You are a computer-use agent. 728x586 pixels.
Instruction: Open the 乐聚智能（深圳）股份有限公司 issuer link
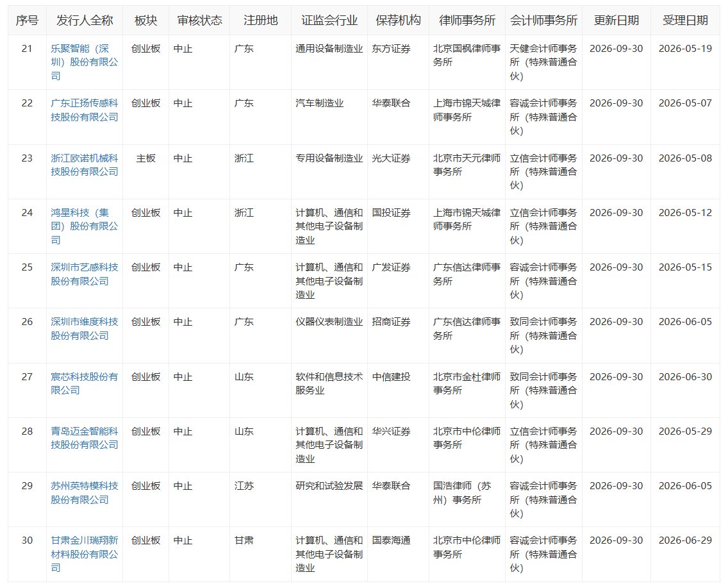(x=85, y=62)
